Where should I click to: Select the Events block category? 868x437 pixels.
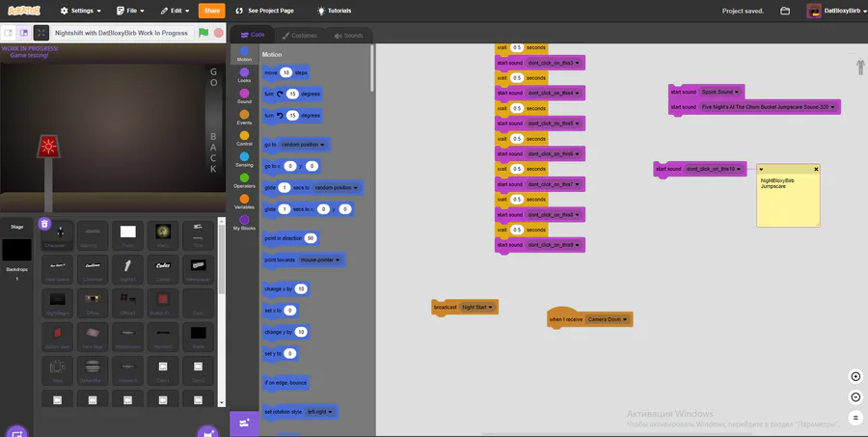pyautogui.click(x=244, y=118)
